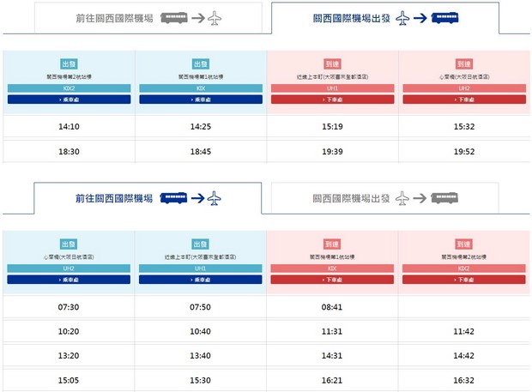Open 乘車處 button under KIX2 in upper table
The image size is (532, 392).
click(x=70, y=100)
